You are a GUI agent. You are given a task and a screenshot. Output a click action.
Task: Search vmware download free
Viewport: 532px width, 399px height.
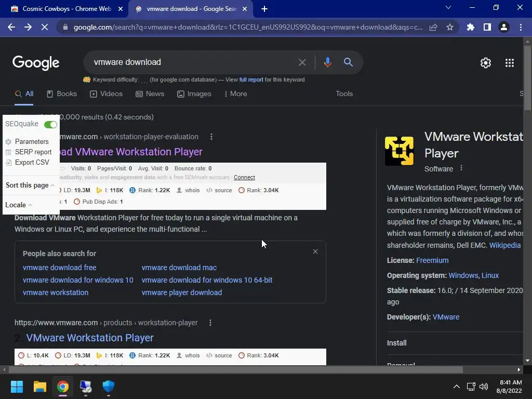59,268
